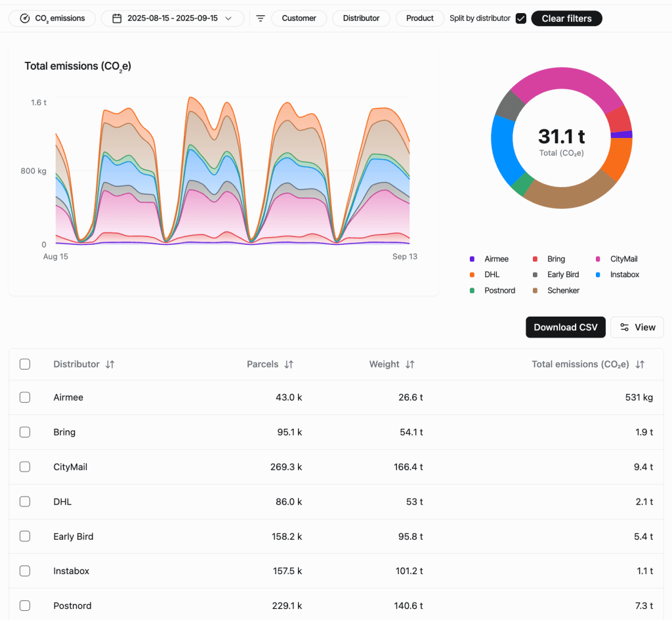Click the sliders icon on View button
The width and height of the screenshot is (672, 620).
pos(625,327)
